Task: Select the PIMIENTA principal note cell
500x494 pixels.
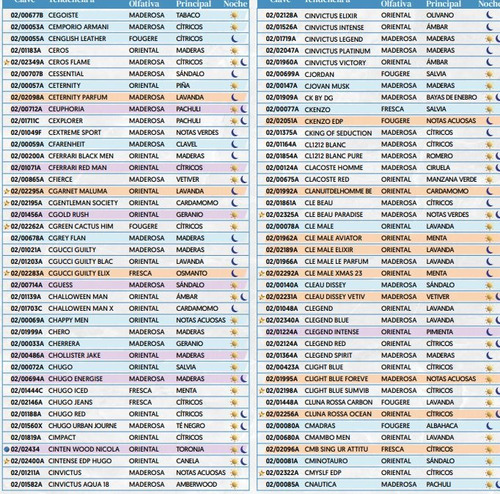Action: click(x=440, y=332)
